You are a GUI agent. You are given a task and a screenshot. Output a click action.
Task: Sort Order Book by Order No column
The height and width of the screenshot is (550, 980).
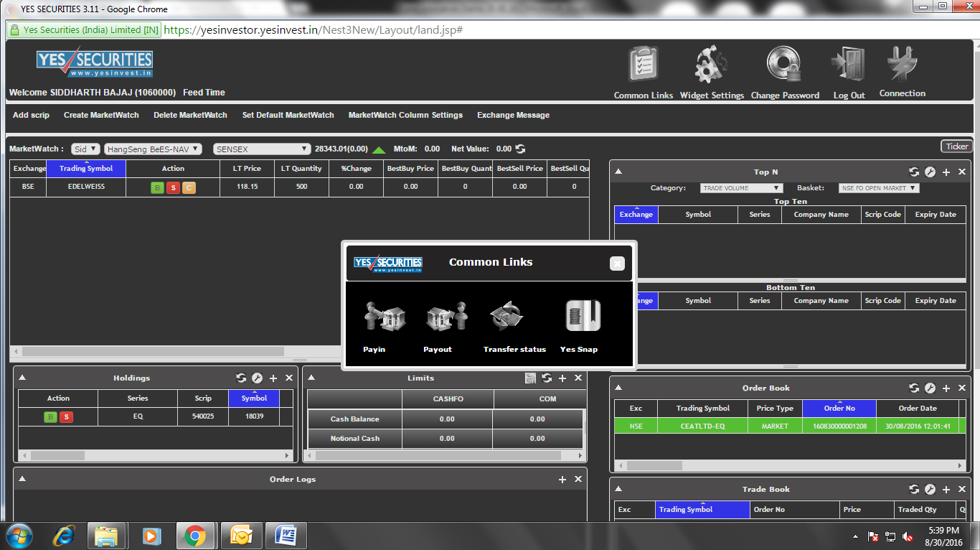[839, 409]
